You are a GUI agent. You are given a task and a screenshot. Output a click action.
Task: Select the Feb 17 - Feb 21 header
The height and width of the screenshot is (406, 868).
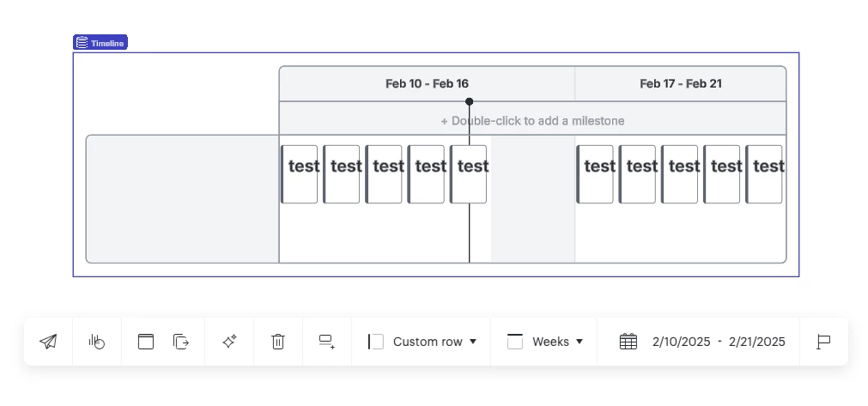680,84
